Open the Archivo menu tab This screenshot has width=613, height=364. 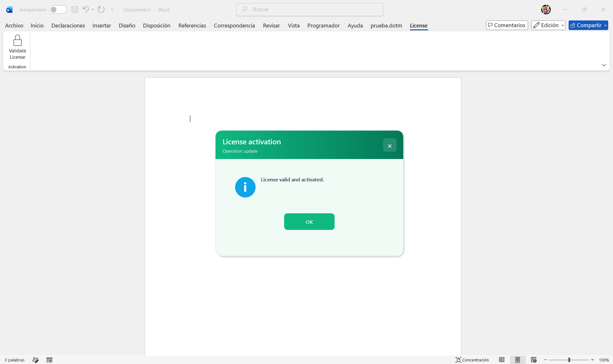[x=14, y=26]
